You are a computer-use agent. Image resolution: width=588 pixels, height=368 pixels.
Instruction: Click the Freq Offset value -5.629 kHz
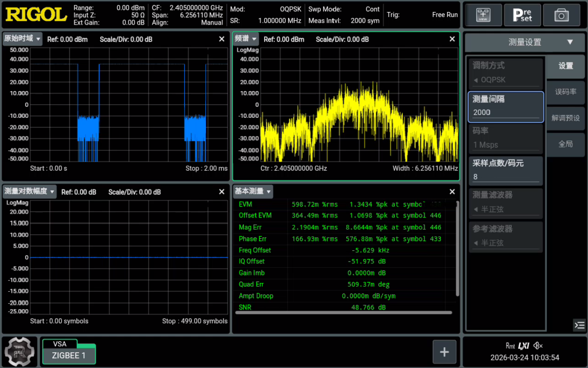click(370, 250)
